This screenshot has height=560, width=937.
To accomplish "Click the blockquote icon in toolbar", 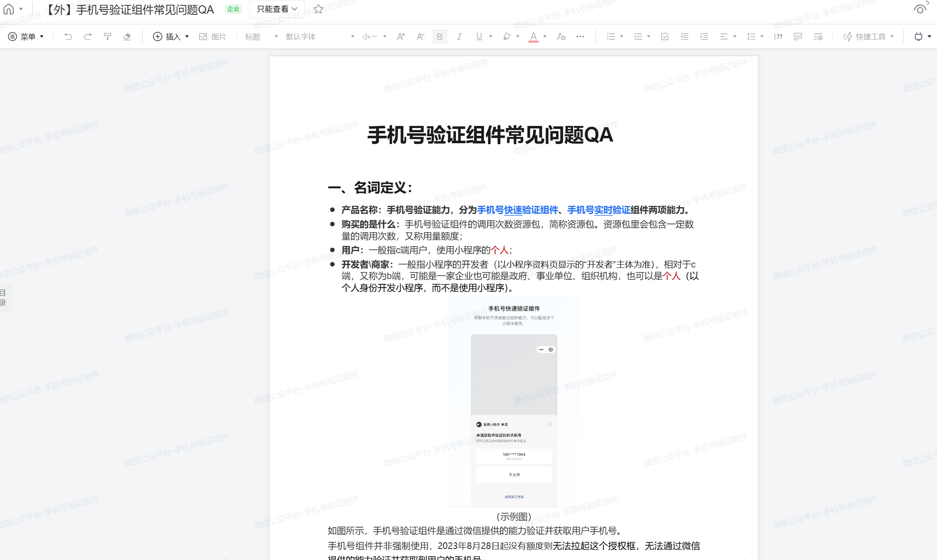I will point(778,37).
